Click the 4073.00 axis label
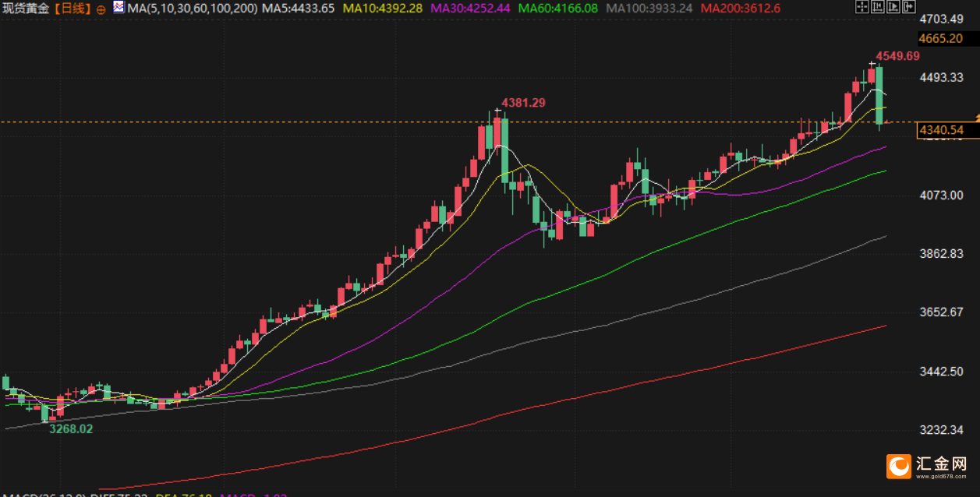980x497 pixels. [941, 195]
